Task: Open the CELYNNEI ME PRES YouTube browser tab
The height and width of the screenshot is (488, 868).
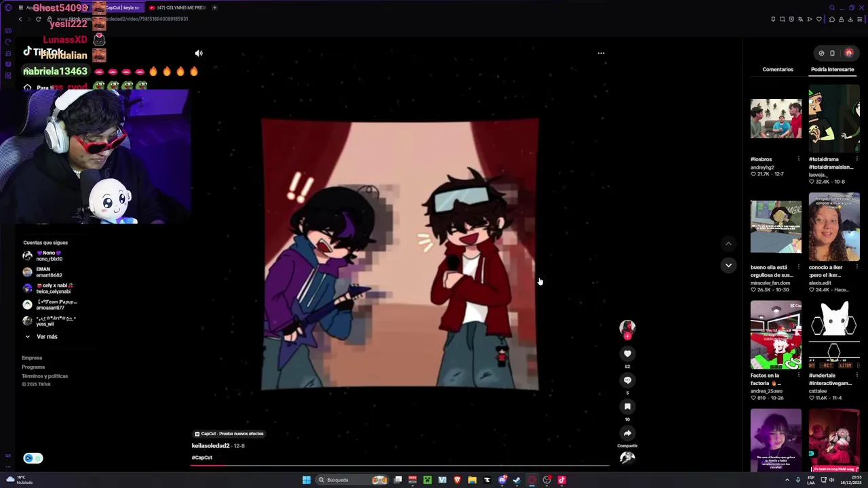Action: coord(178,7)
